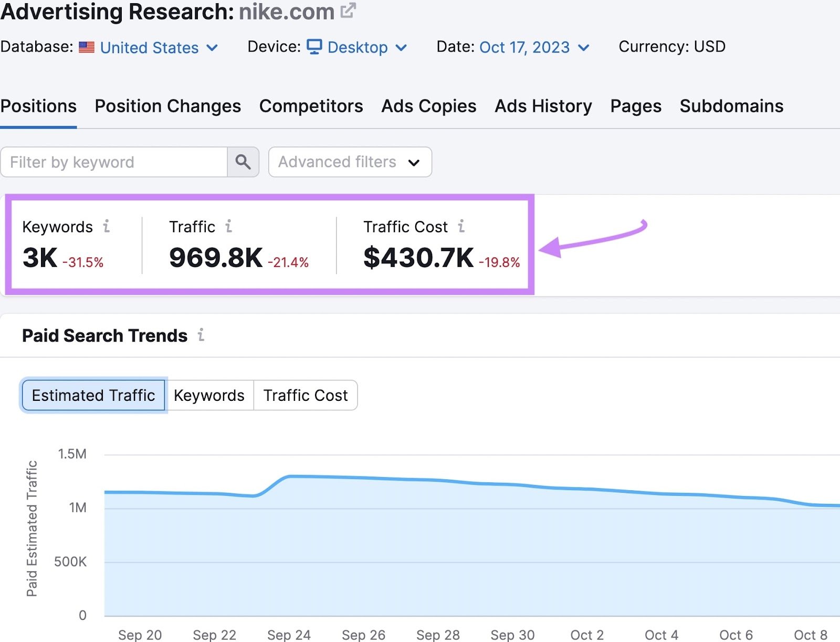Switch chart to Traffic Cost view
Viewport: 840px width, 642px height.
pyautogui.click(x=306, y=395)
